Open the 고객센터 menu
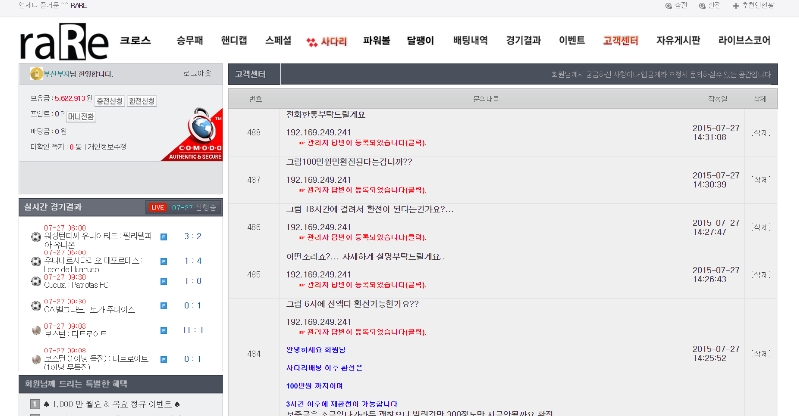 click(621, 41)
